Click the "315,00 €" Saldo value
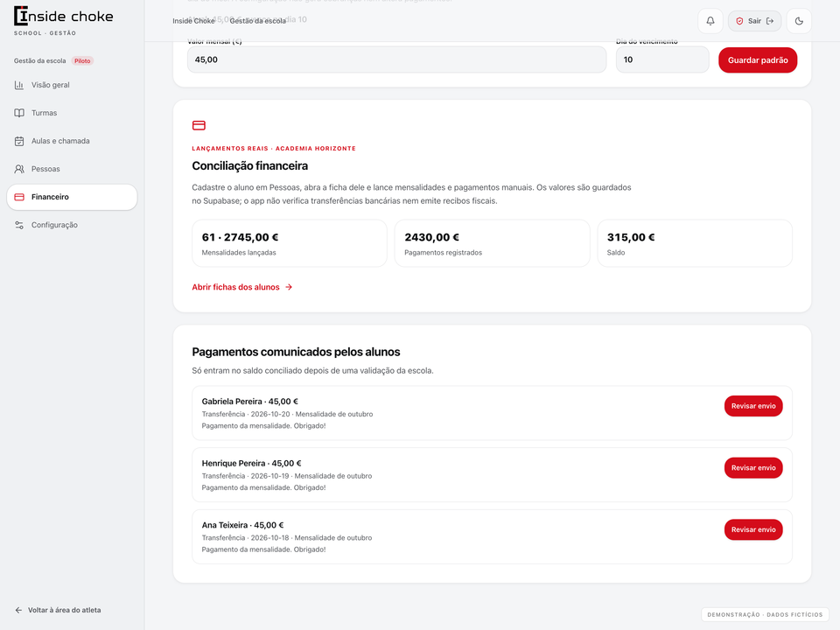The image size is (840, 630). coord(631,237)
